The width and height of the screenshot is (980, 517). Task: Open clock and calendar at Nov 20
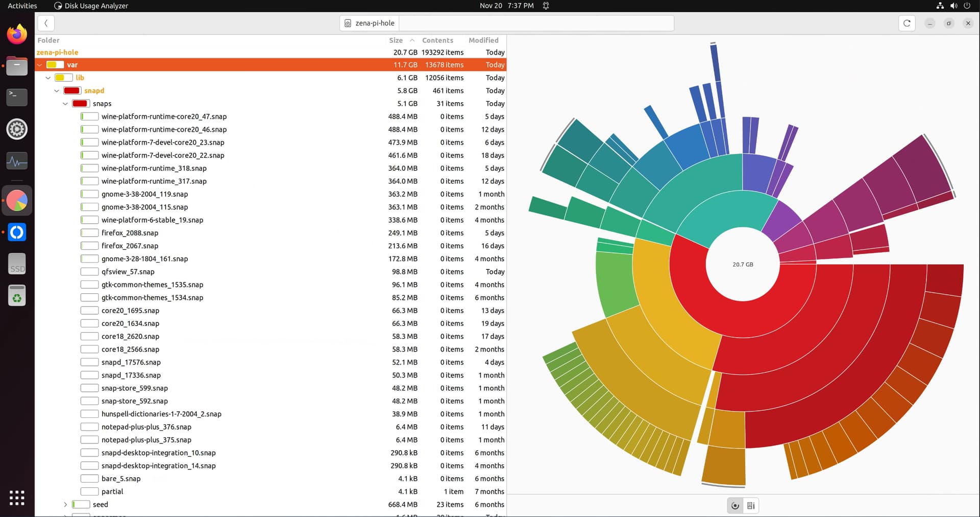pyautogui.click(x=506, y=6)
